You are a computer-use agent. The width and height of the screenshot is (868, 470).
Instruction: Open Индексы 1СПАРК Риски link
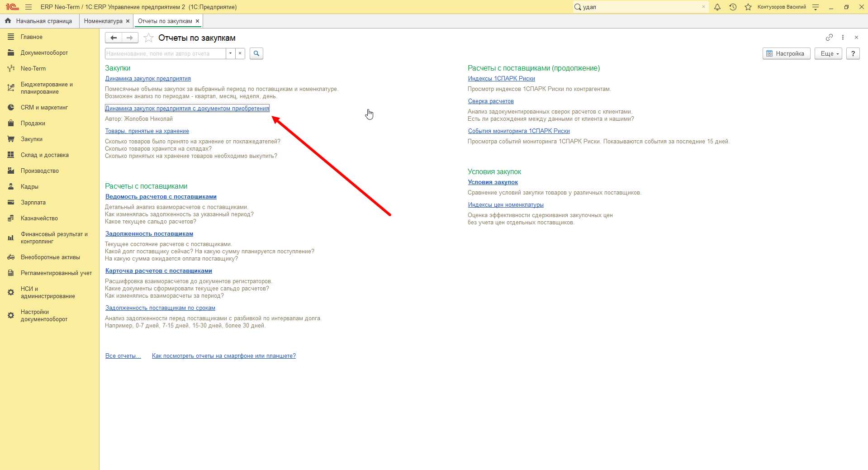point(501,79)
